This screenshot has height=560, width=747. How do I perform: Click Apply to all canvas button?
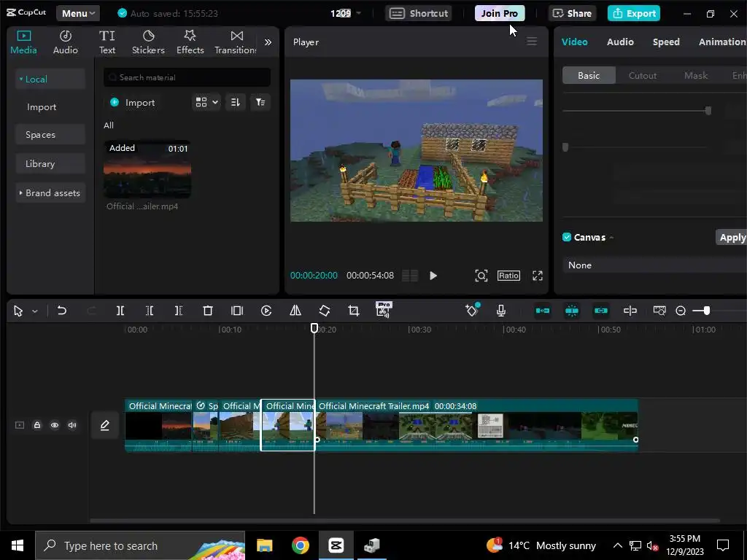click(732, 237)
